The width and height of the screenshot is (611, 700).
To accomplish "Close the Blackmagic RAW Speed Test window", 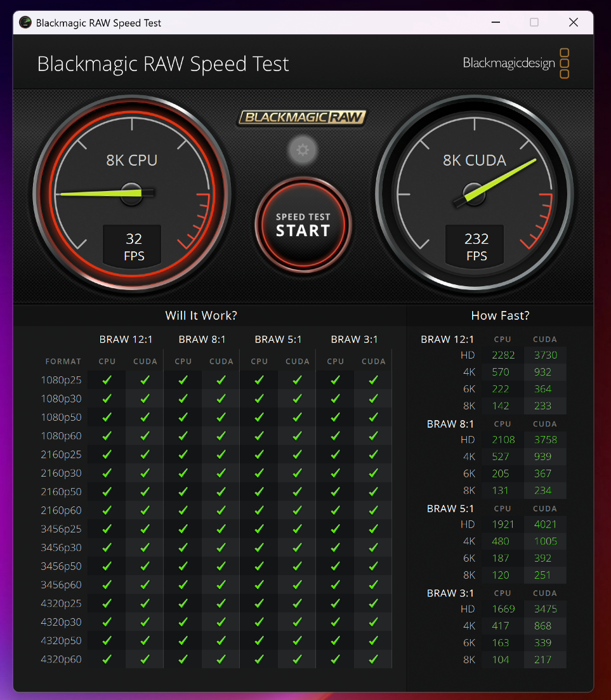I will (x=574, y=22).
